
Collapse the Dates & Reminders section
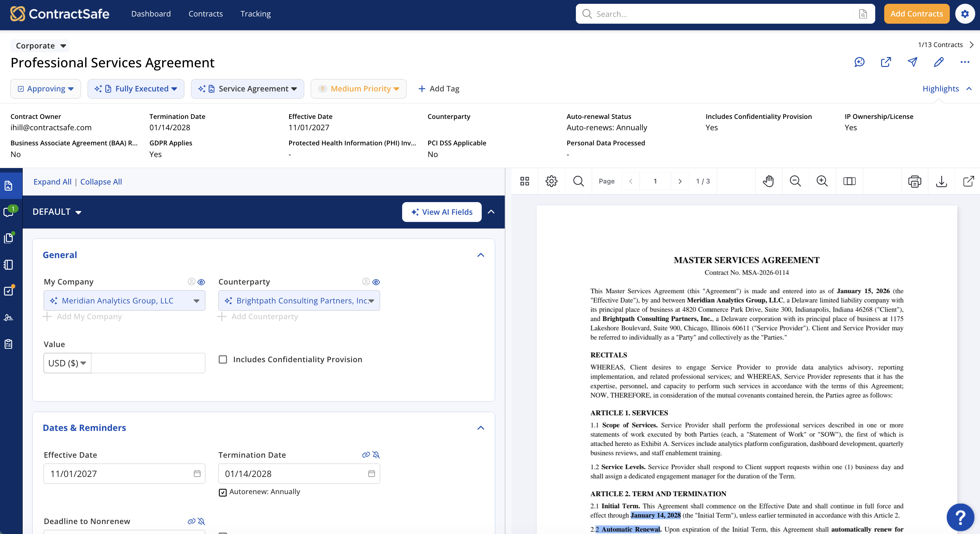pos(480,428)
